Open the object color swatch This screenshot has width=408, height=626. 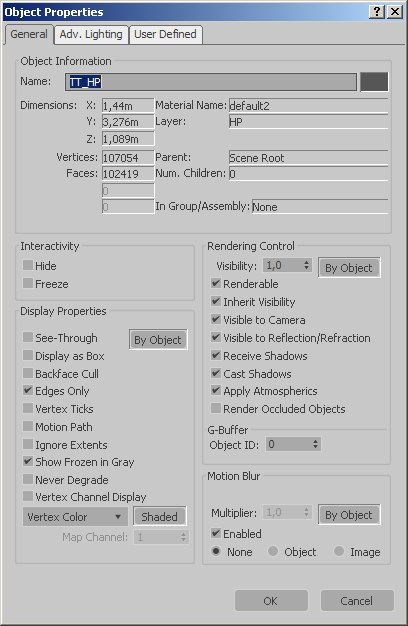pos(374,82)
